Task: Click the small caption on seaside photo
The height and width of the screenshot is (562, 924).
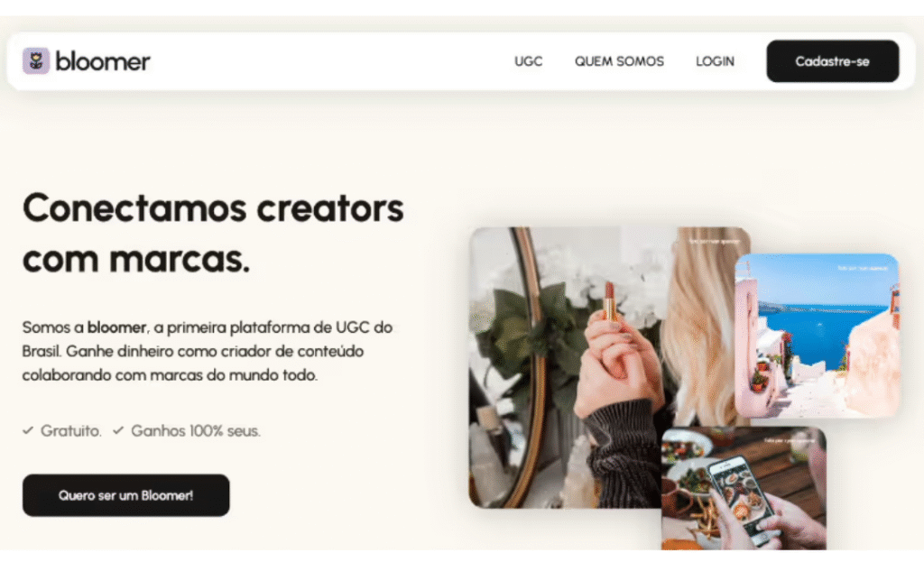Action: click(862, 268)
